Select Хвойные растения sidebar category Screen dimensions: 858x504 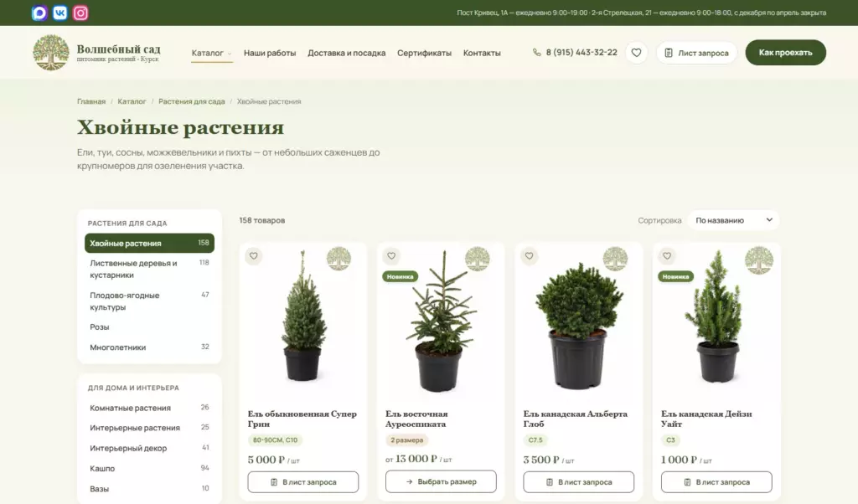pos(149,244)
